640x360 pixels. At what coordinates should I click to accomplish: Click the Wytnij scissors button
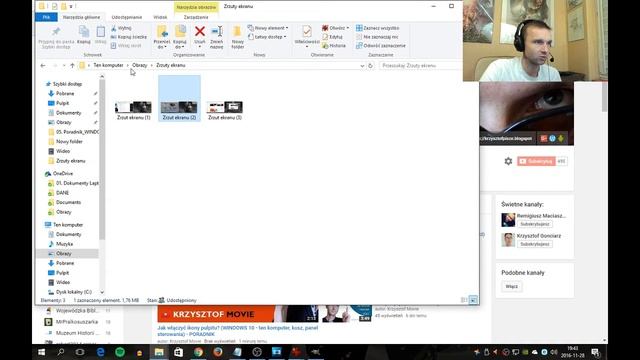[121, 28]
